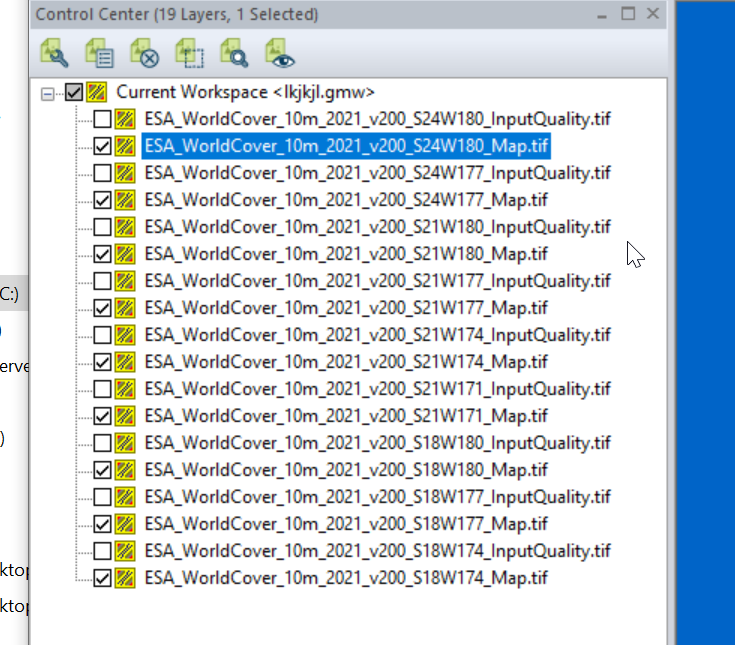Screen dimensions: 735x645
Task: Select layer name S21W171_InputQuality.tif
Action: (377, 389)
